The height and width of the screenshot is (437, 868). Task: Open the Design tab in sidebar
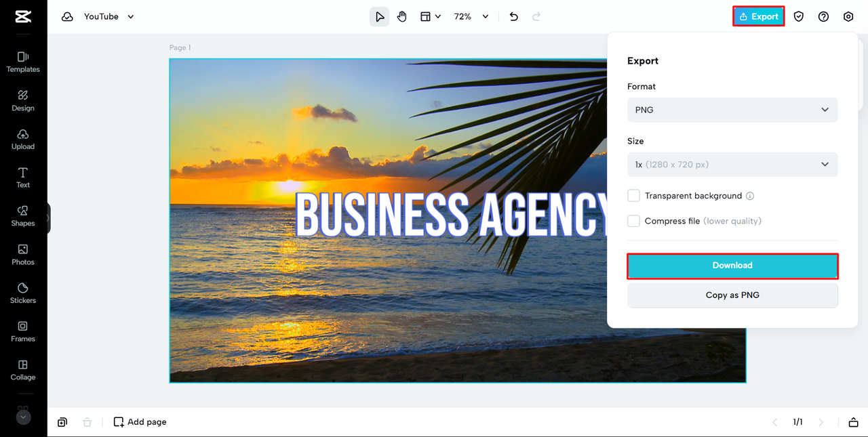pyautogui.click(x=23, y=100)
